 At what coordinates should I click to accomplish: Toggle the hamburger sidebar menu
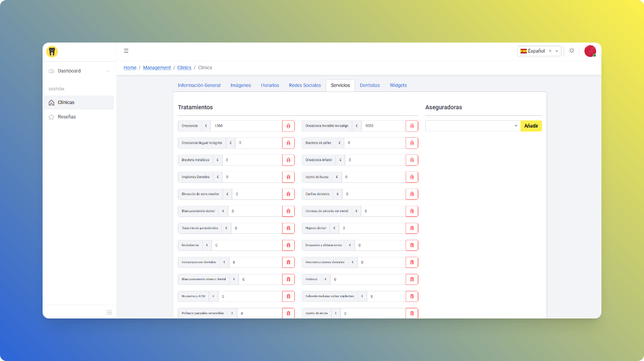pos(126,51)
